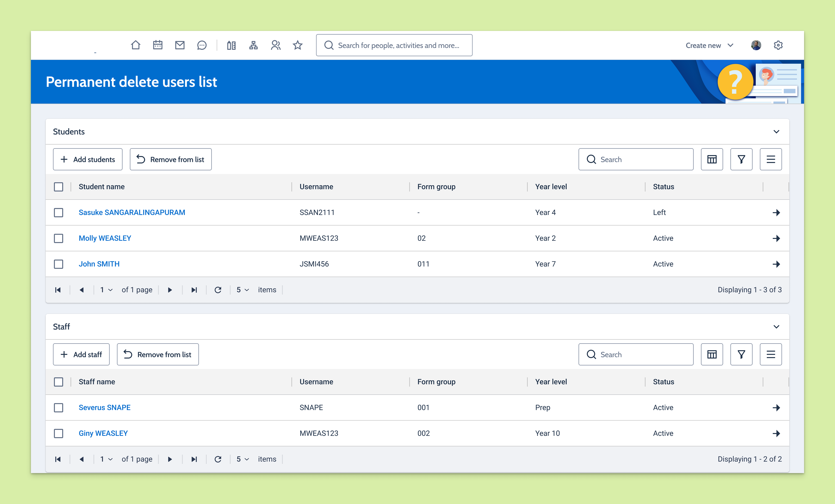The image size is (835, 504).
Task: Open hamburger menu in Staff toolbar
Action: coord(771,354)
